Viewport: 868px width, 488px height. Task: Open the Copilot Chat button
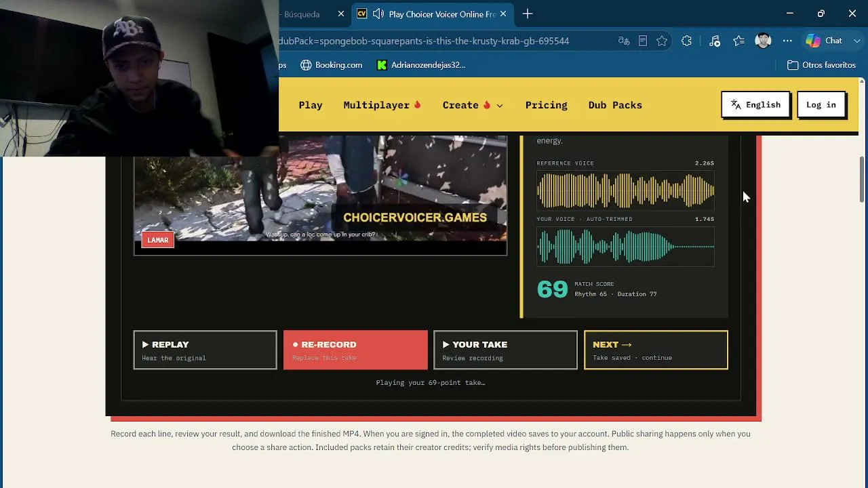(x=824, y=41)
